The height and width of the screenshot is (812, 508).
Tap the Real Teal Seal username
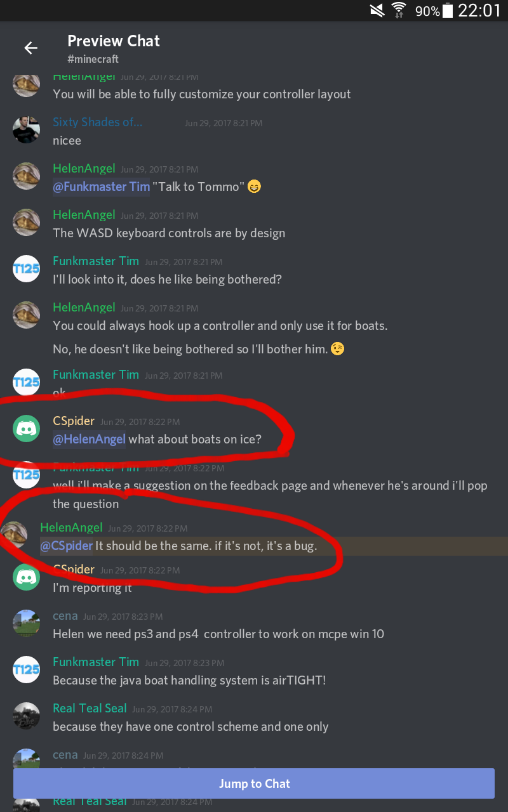90,708
